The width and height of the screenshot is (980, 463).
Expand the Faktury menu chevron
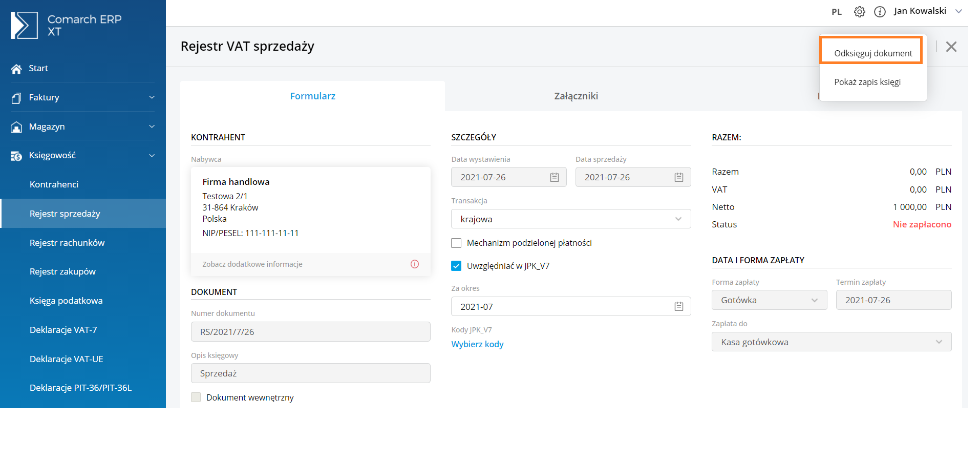pyautogui.click(x=152, y=97)
